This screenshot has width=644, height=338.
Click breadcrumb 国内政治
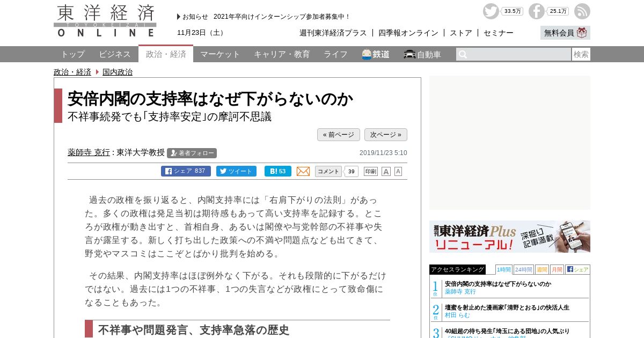[118, 72]
